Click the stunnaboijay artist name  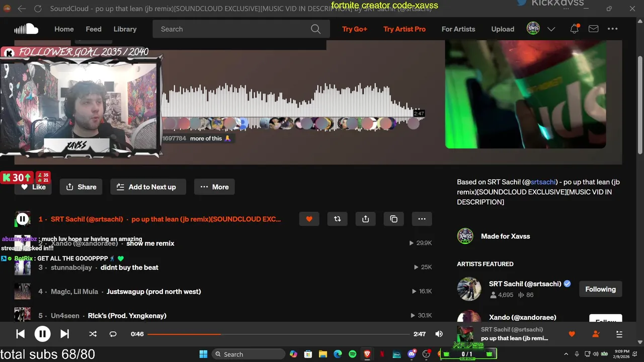pyautogui.click(x=71, y=267)
